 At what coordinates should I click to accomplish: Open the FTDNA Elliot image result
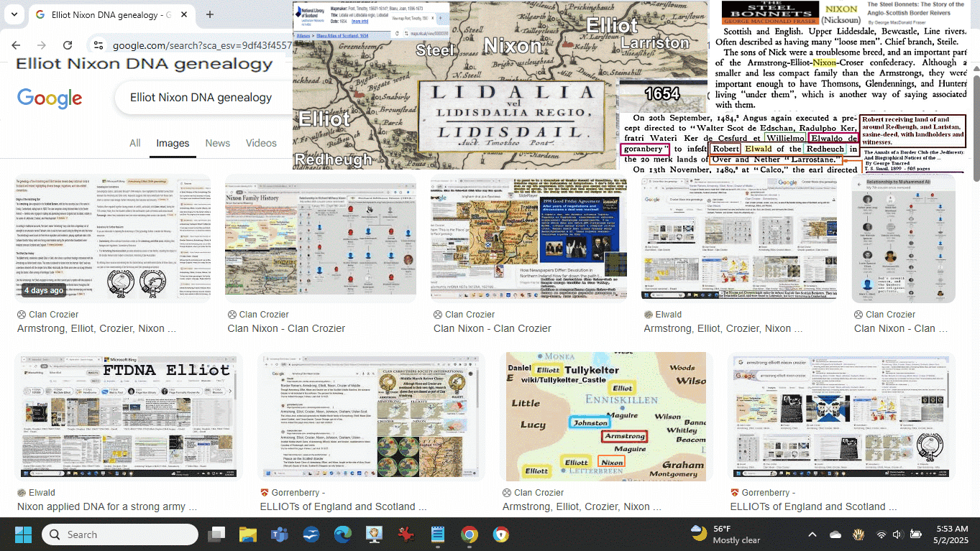pos(129,417)
